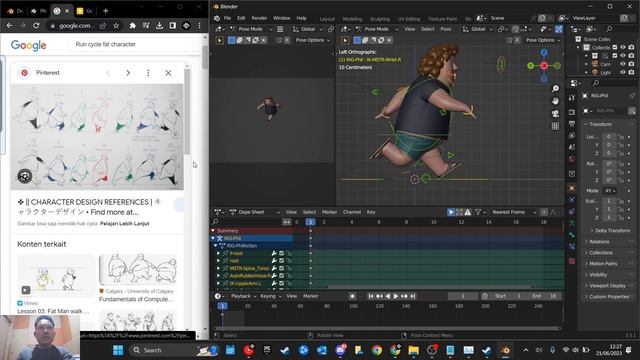640x360 pixels.
Task: Toggle the AutoRubberHose channel checkbox
Action: click(x=281, y=276)
